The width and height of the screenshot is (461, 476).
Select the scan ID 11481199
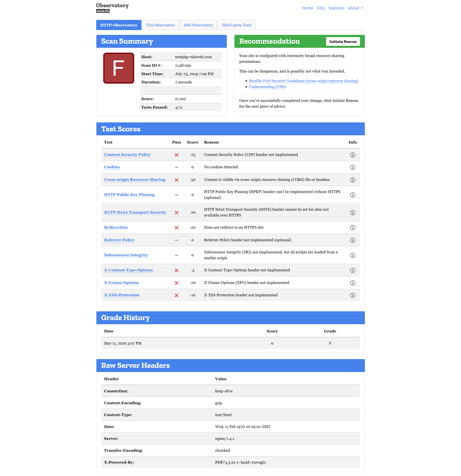coord(183,65)
